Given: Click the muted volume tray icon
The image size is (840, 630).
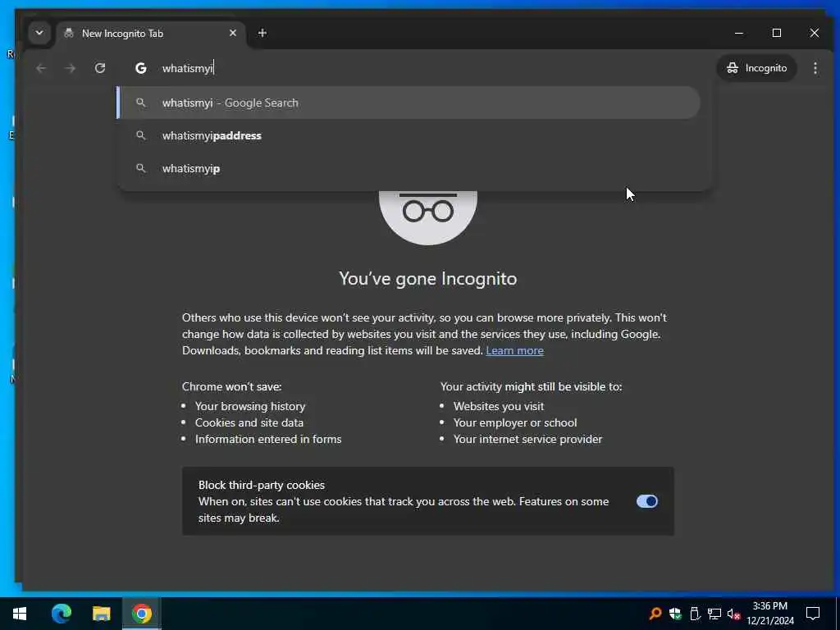Looking at the screenshot, I should (733, 614).
